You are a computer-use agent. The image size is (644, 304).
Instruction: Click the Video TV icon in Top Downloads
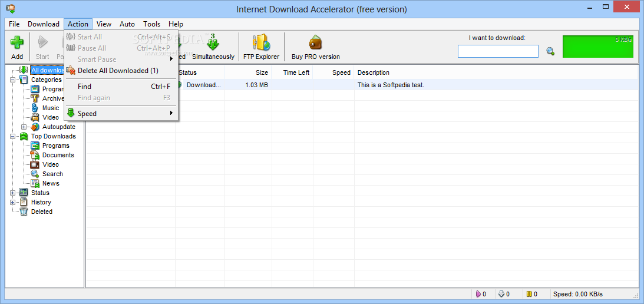click(x=35, y=165)
